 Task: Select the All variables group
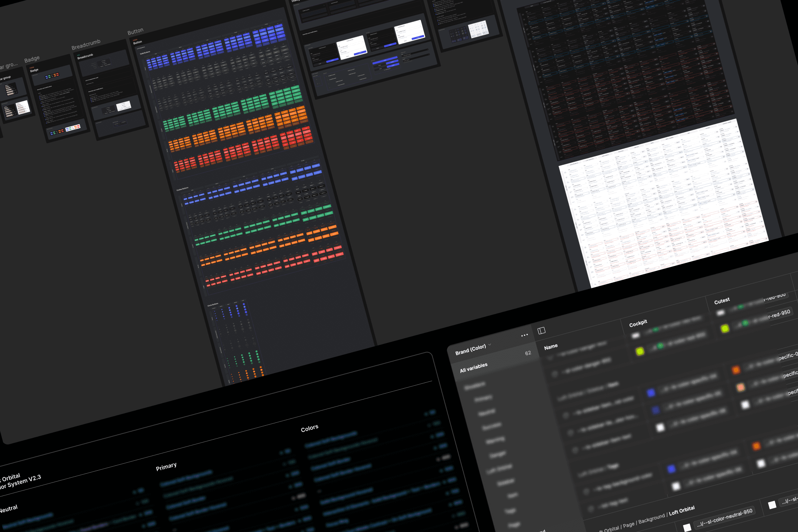point(474,368)
